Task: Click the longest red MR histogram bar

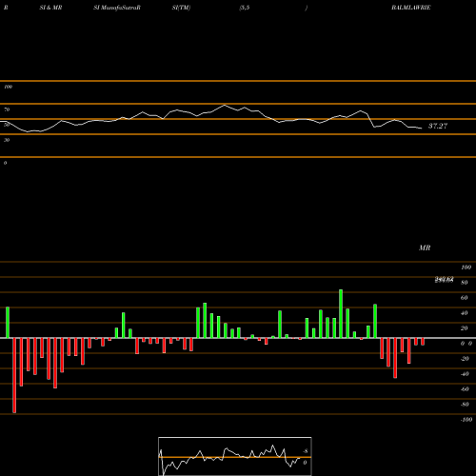Action: click(14, 375)
